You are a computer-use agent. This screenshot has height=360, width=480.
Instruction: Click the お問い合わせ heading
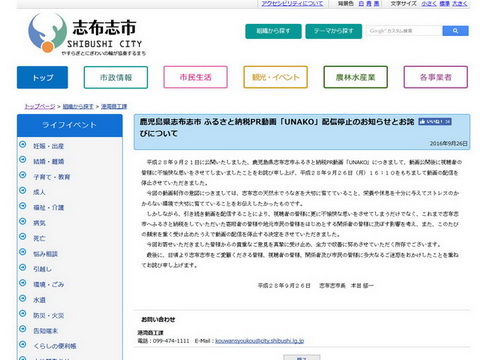158,319
